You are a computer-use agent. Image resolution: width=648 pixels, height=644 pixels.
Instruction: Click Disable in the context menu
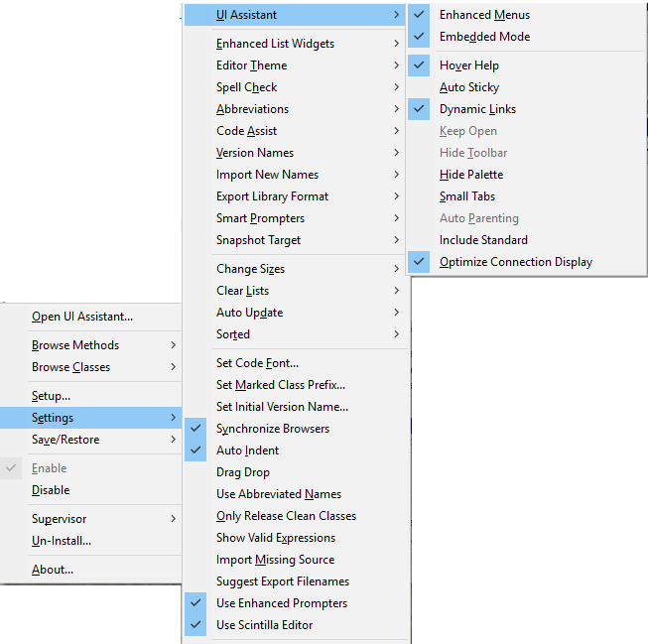click(51, 490)
